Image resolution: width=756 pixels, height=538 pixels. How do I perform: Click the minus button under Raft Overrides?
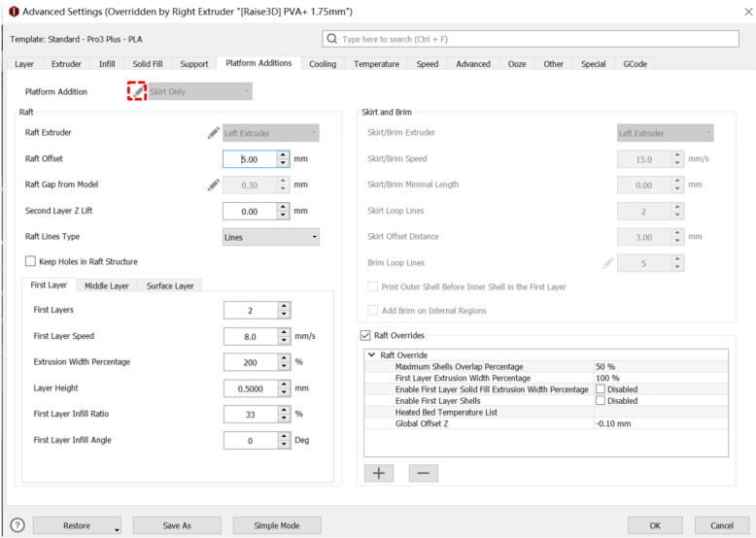click(423, 473)
